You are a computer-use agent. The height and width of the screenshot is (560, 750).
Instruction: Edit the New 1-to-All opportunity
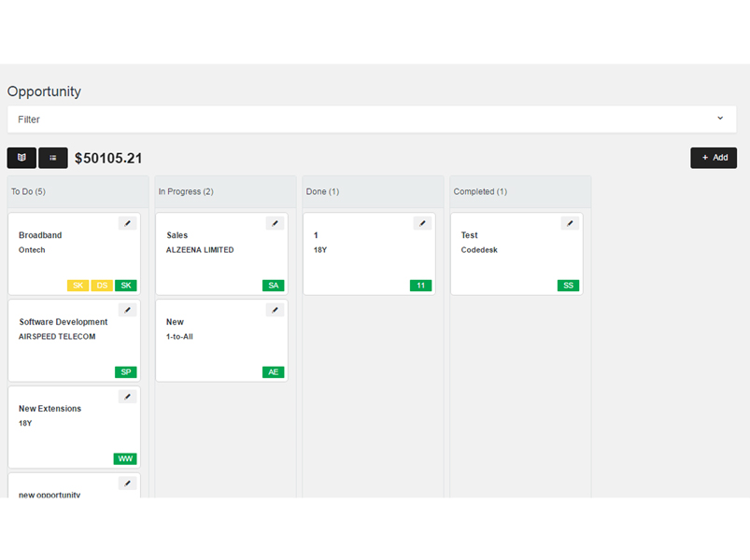tap(275, 310)
